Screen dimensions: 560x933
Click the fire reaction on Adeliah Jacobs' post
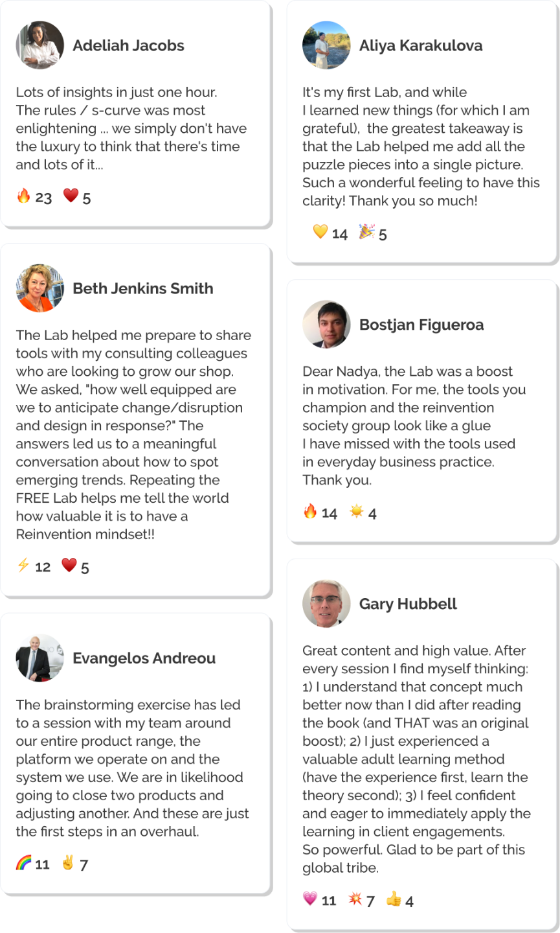click(24, 196)
